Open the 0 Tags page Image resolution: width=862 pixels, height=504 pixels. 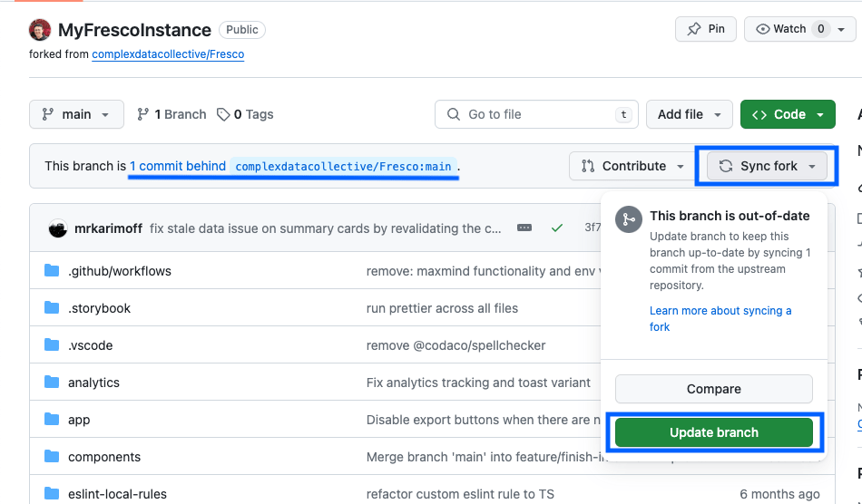pos(245,114)
